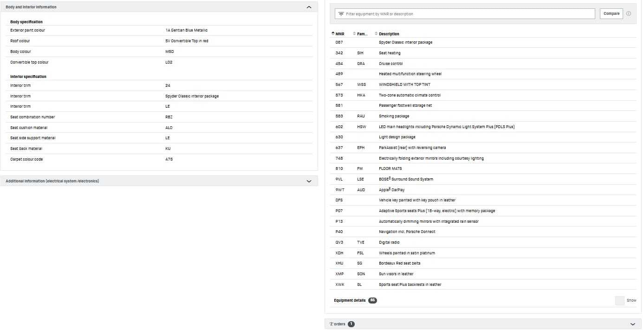Focus the Filter equipment by MNR input field

pyautogui.click(x=465, y=14)
